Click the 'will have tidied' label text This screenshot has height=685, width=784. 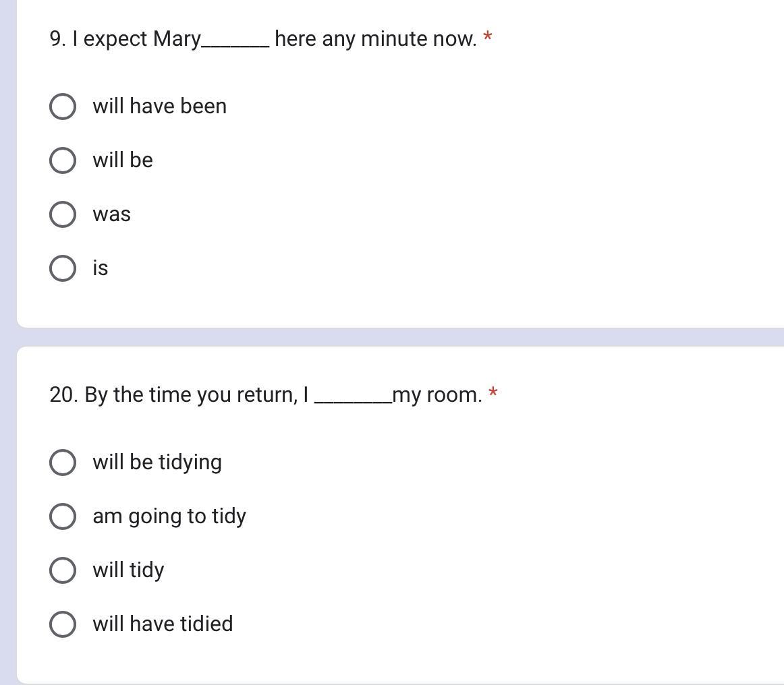point(163,624)
